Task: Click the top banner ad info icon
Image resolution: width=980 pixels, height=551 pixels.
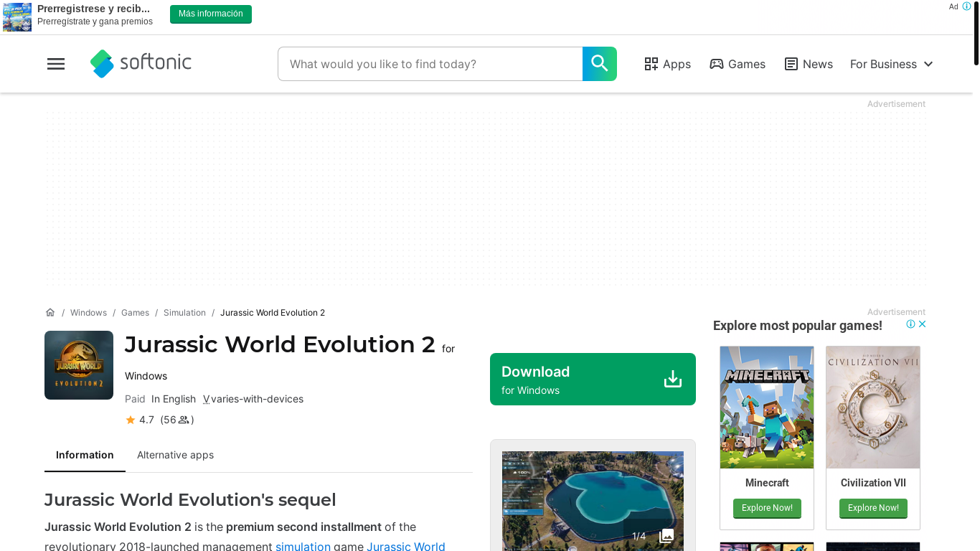Action: coord(966,6)
